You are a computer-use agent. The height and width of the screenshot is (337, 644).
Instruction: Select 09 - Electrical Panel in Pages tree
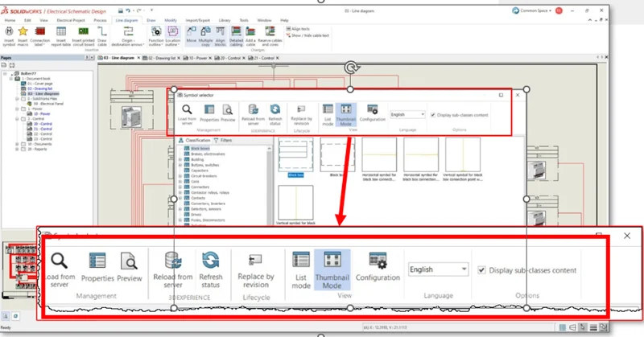coord(48,104)
